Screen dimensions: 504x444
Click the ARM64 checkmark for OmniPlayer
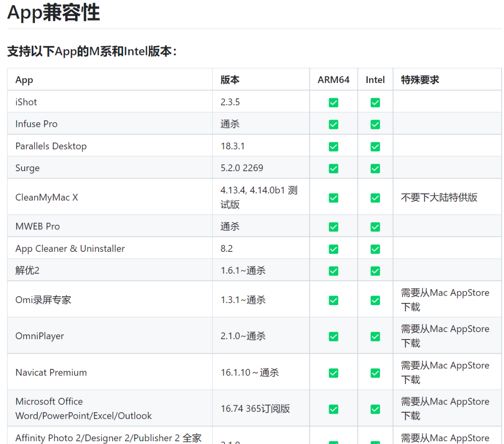click(333, 336)
